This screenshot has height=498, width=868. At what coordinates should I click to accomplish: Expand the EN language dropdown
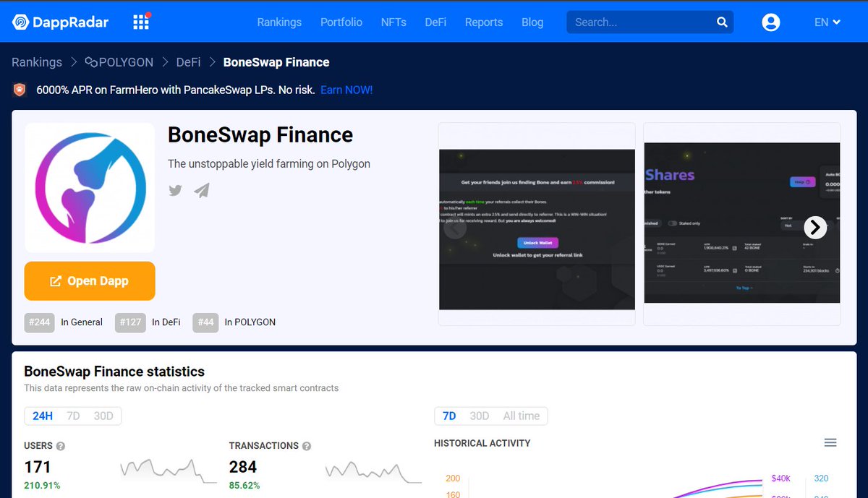tap(827, 22)
